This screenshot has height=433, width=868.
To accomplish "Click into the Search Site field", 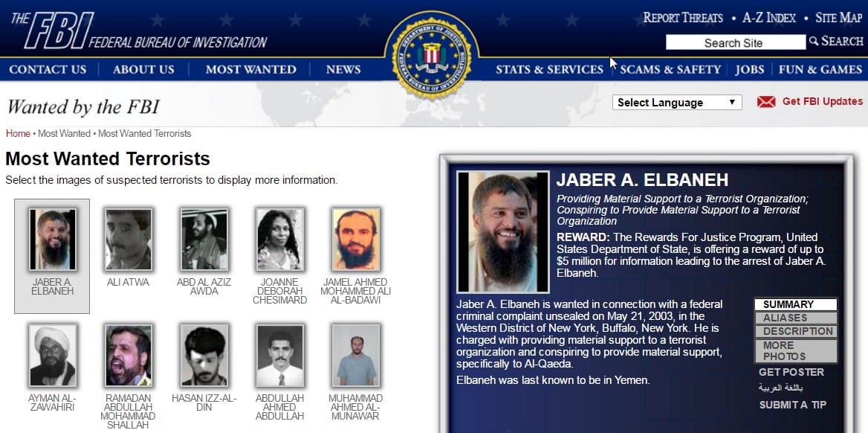I will coord(735,42).
